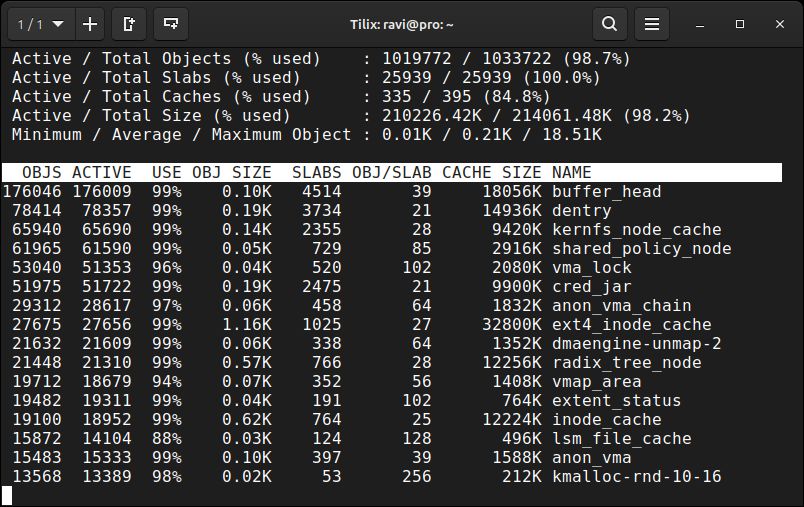Viewport: 804px width, 507px height.
Task: Click the ACTIVE column header
Action: point(102,172)
